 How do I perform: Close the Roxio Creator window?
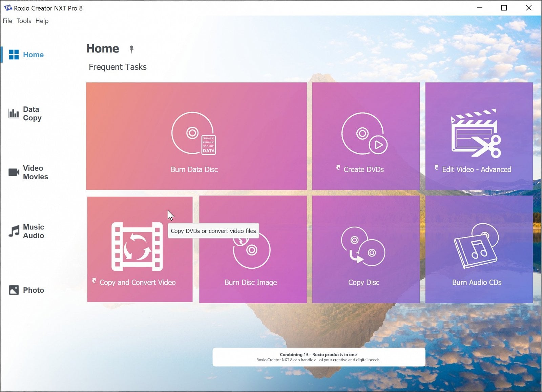529,8
